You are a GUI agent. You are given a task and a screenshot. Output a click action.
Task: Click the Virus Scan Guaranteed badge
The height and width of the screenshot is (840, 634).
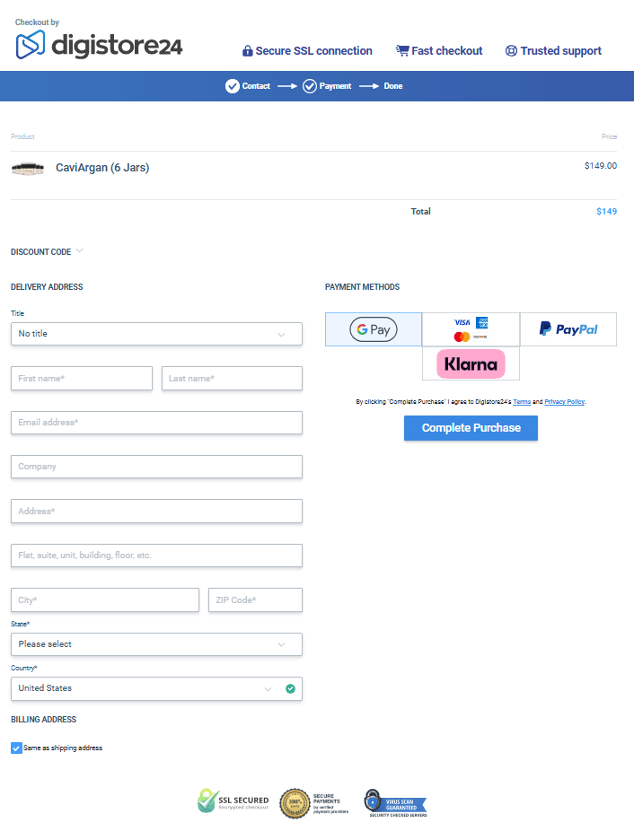(x=395, y=802)
